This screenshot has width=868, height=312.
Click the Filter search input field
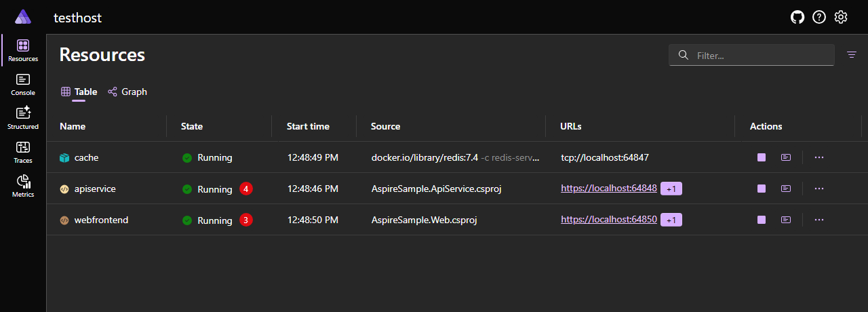click(x=759, y=56)
